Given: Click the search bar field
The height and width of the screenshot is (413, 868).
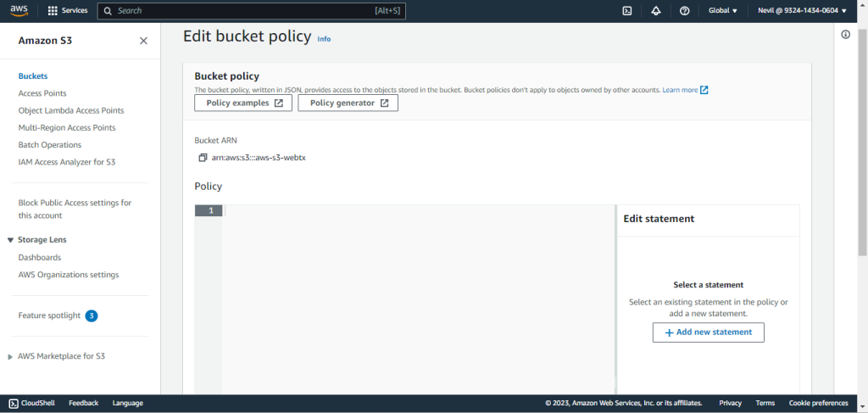Looking at the screenshot, I should [251, 10].
